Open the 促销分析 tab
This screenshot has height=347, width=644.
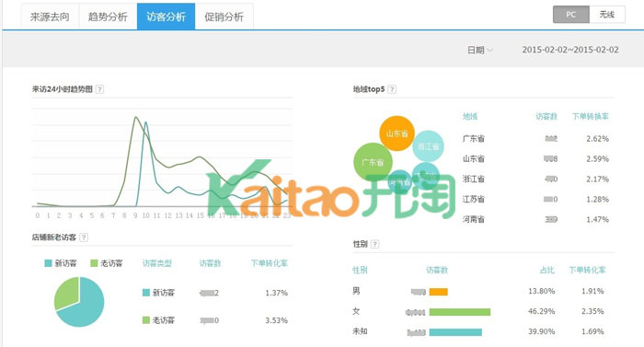pos(224,17)
